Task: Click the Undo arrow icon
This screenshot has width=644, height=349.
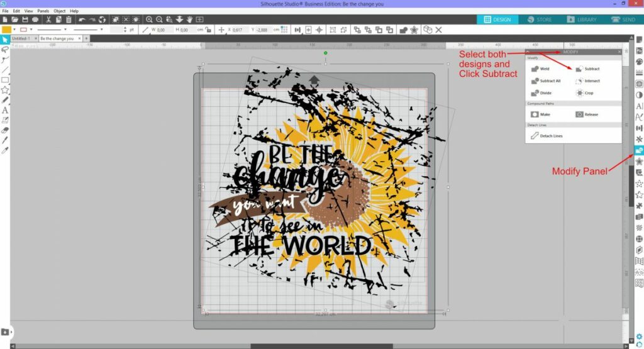Action: point(82,20)
